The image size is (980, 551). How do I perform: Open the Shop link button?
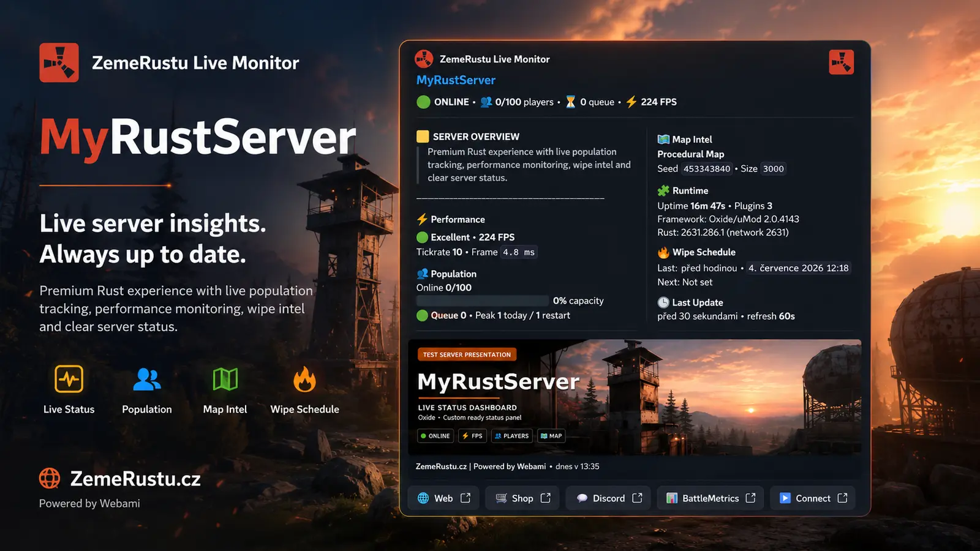(522, 498)
